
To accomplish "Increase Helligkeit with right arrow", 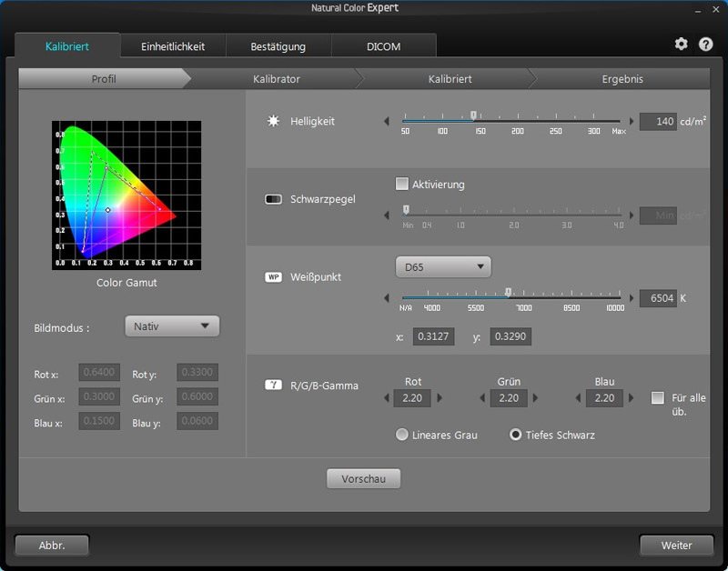I will coord(631,121).
